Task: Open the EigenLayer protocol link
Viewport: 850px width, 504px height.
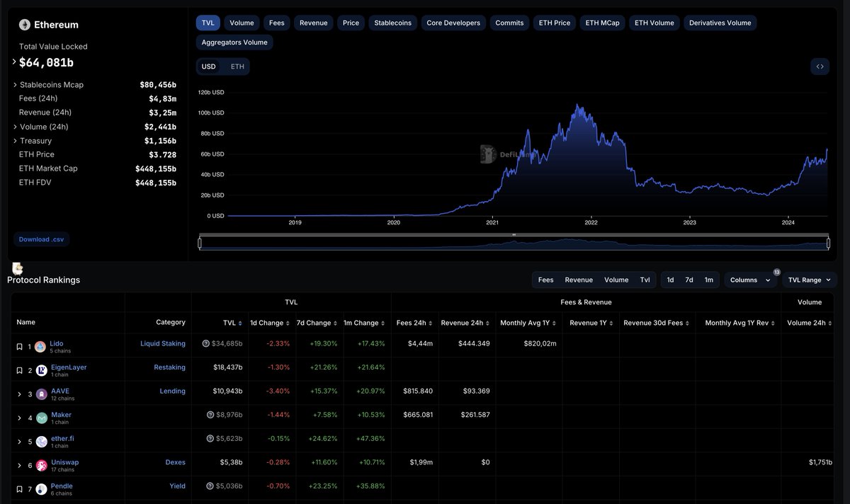Action: tap(69, 367)
